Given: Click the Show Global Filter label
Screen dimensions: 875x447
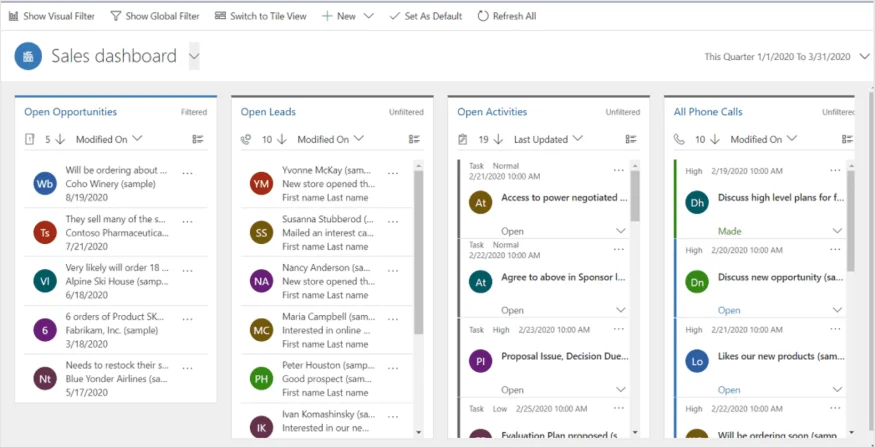Looking at the screenshot, I should [162, 16].
